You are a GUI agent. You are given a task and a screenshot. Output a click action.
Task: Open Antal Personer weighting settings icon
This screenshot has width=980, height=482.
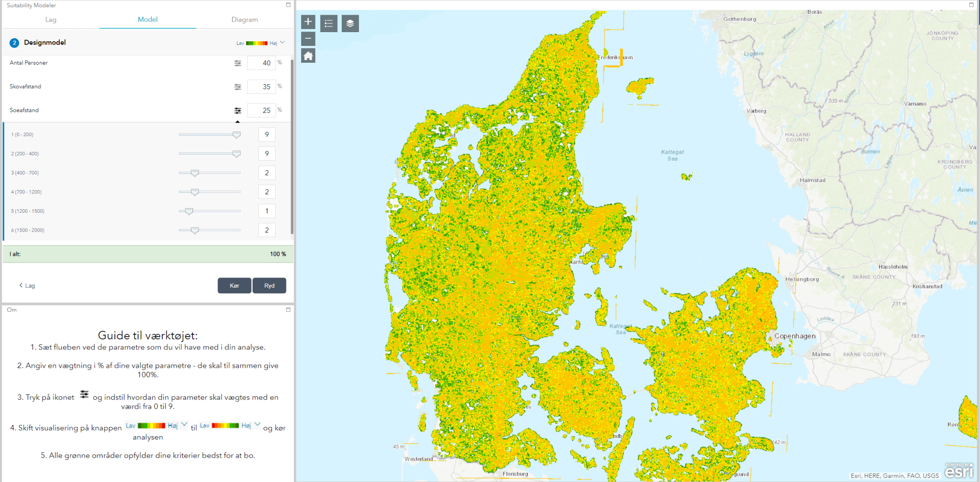[x=238, y=63]
